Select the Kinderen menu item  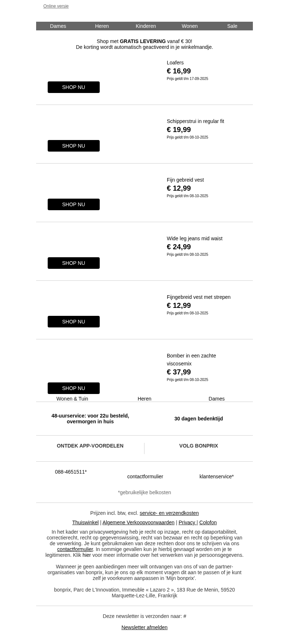point(146,26)
